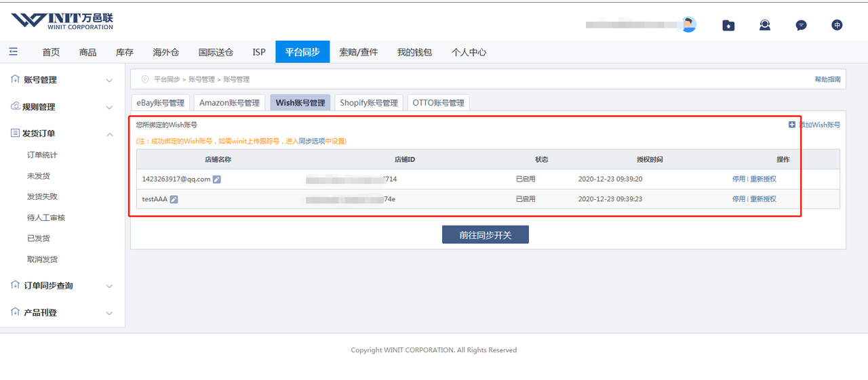The height and width of the screenshot is (380, 868).
Task: Click the 授权时间 column header
Action: pyautogui.click(x=650, y=160)
